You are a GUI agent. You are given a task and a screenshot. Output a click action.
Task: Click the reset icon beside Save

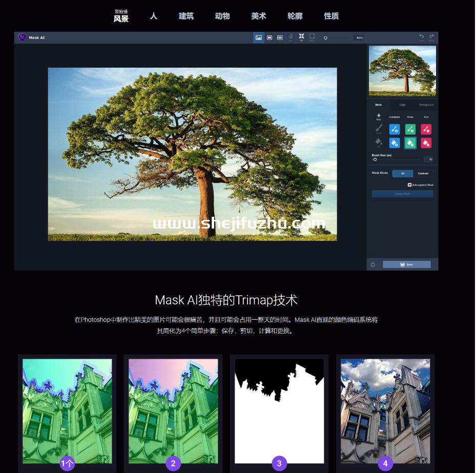tap(373, 265)
